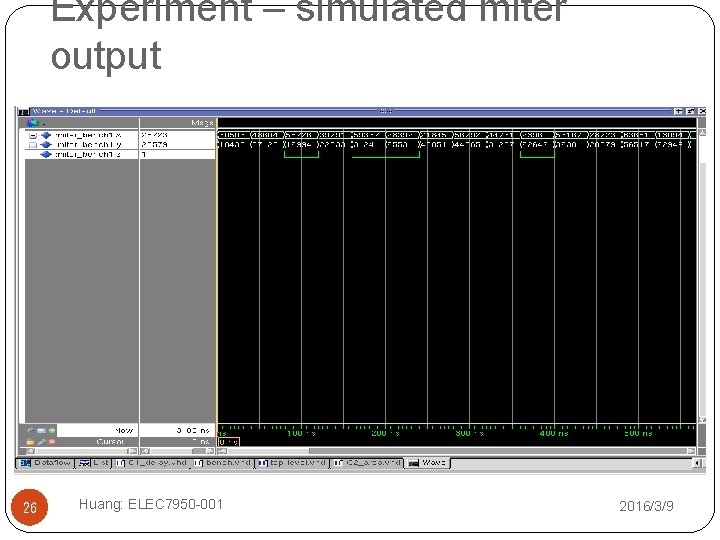720x540 pixels.
Task: Open the bench.vhd file tab
Action: click(x=223, y=463)
